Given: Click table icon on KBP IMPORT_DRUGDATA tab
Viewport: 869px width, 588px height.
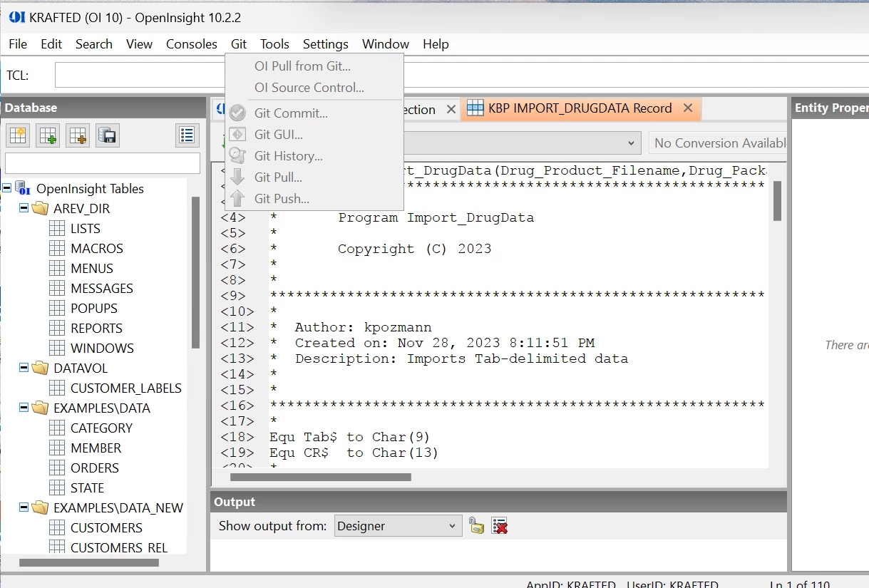Looking at the screenshot, I should click(475, 108).
